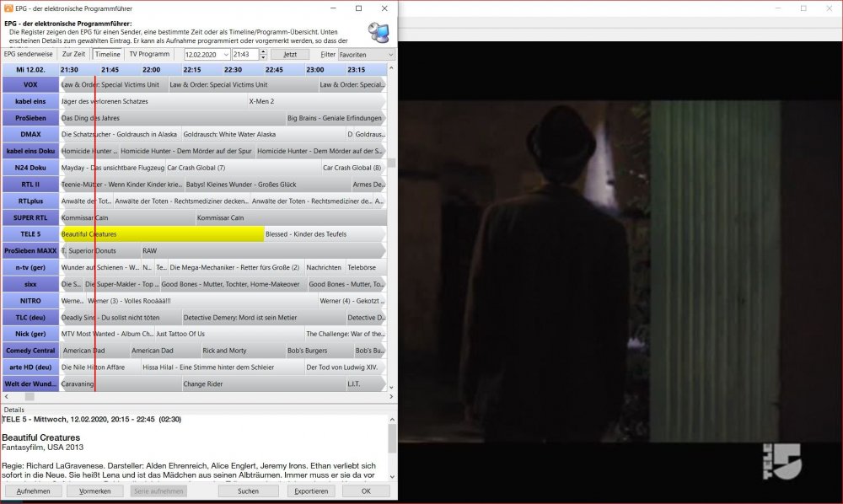Click the Aufnehmen button
The height and width of the screenshot is (504, 843).
point(34,491)
